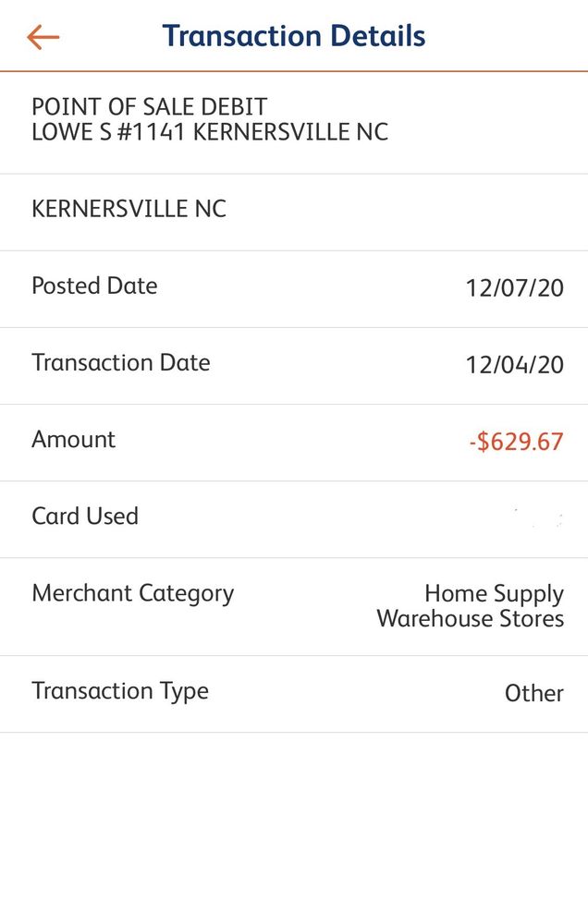Click the hidden card number value
Image resolution: width=588 pixels, height=924 pixels.
(536, 518)
